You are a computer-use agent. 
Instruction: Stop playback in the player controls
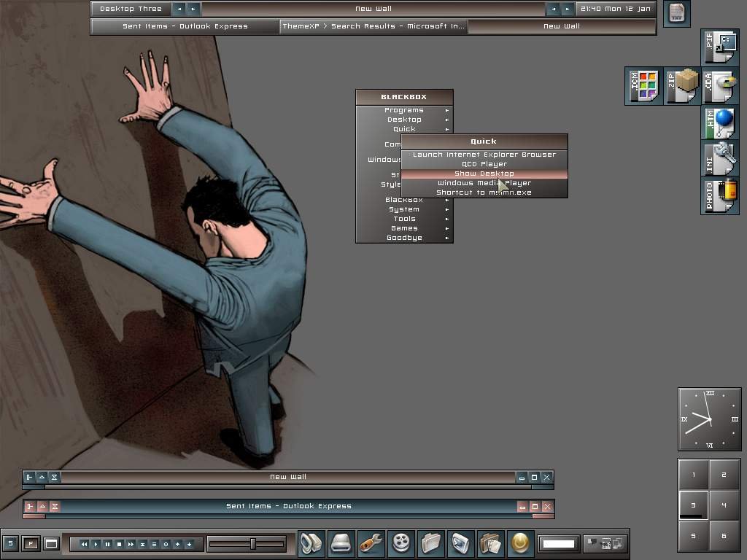click(x=119, y=544)
